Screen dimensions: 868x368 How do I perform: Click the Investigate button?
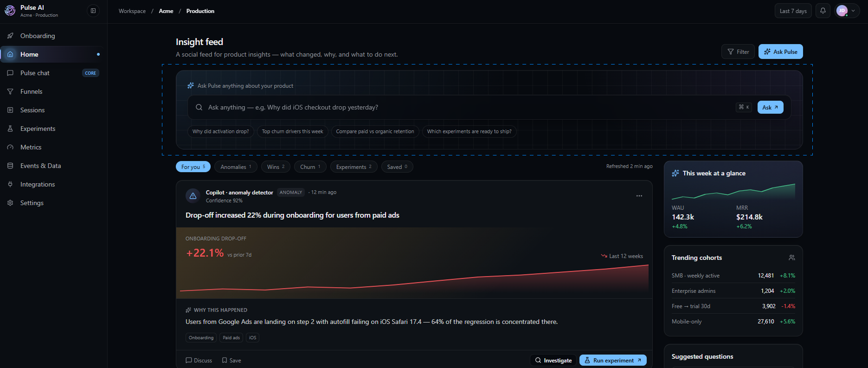pos(553,360)
